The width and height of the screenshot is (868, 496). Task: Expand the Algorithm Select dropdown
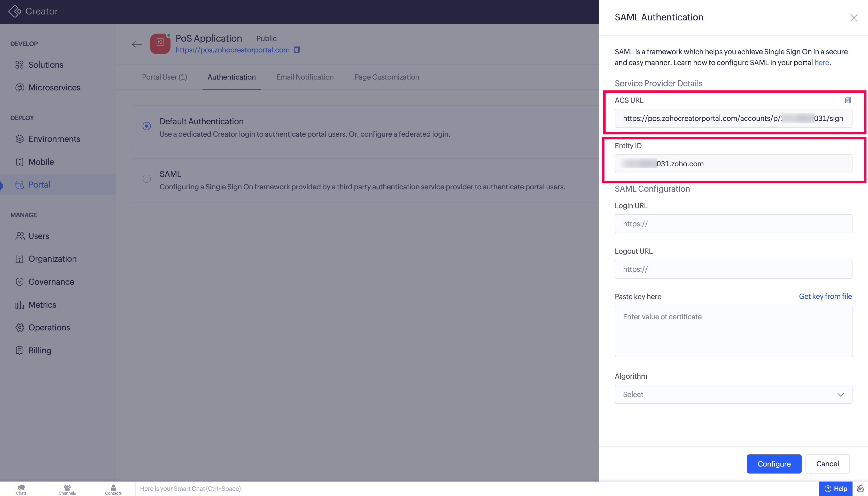(x=733, y=394)
